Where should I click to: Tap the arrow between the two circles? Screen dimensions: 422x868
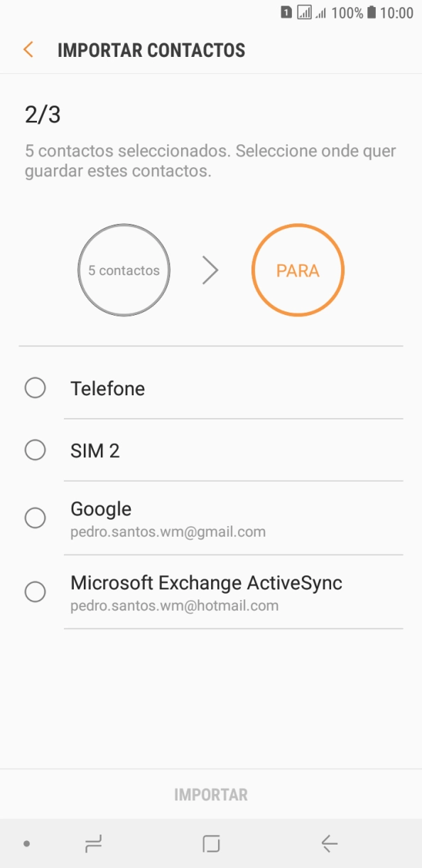(210, 269)
